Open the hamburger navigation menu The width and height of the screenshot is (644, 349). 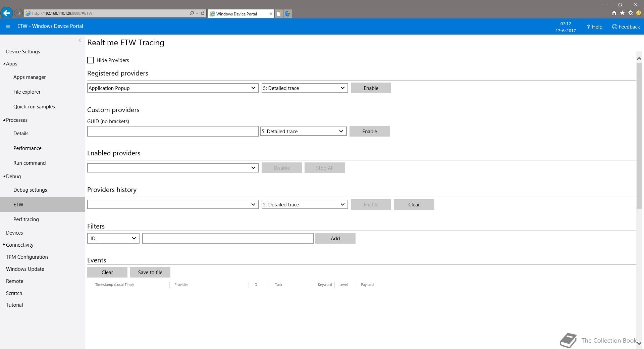[x=8, y=27]
